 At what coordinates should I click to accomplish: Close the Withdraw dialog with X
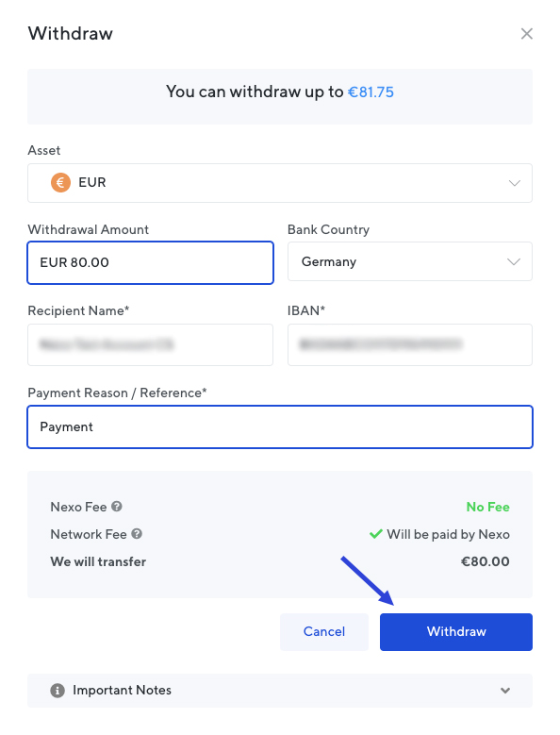(x=527, y=34)
